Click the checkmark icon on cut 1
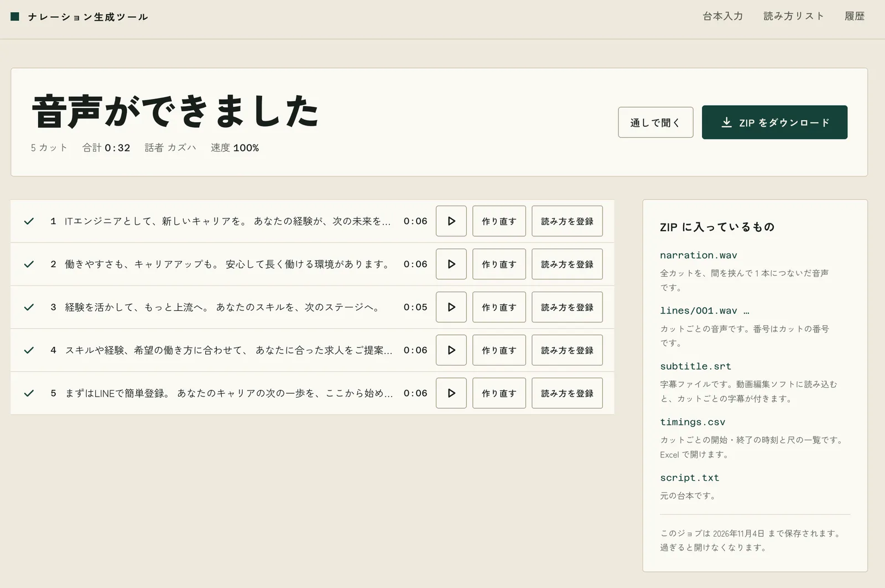Screen dimensions: 885x588 point(29,221)
